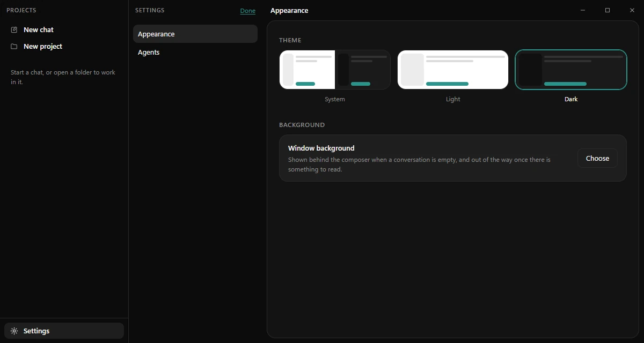Click the Dark theme label

(x=571, y=99)
